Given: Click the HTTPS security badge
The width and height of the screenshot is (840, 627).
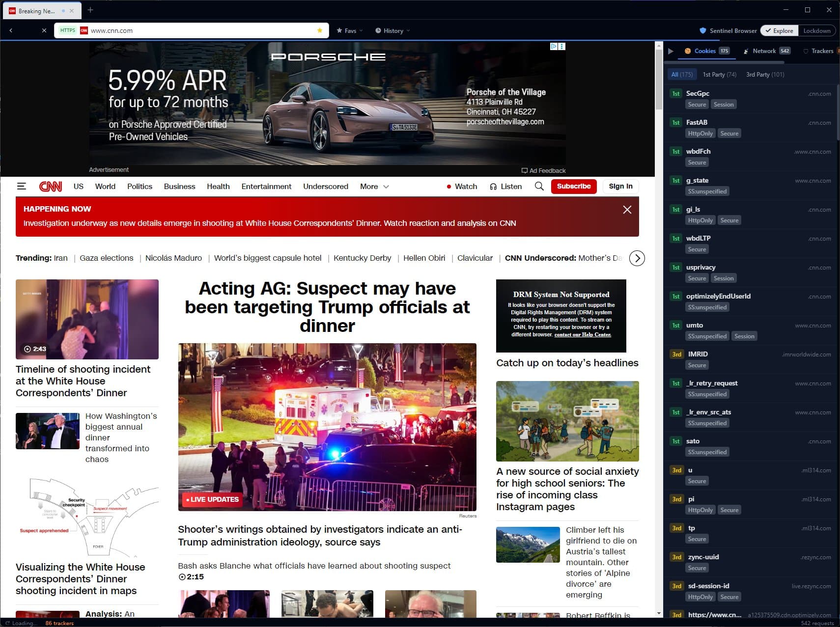Looking at the screenshot, I should tap(68, 30).
